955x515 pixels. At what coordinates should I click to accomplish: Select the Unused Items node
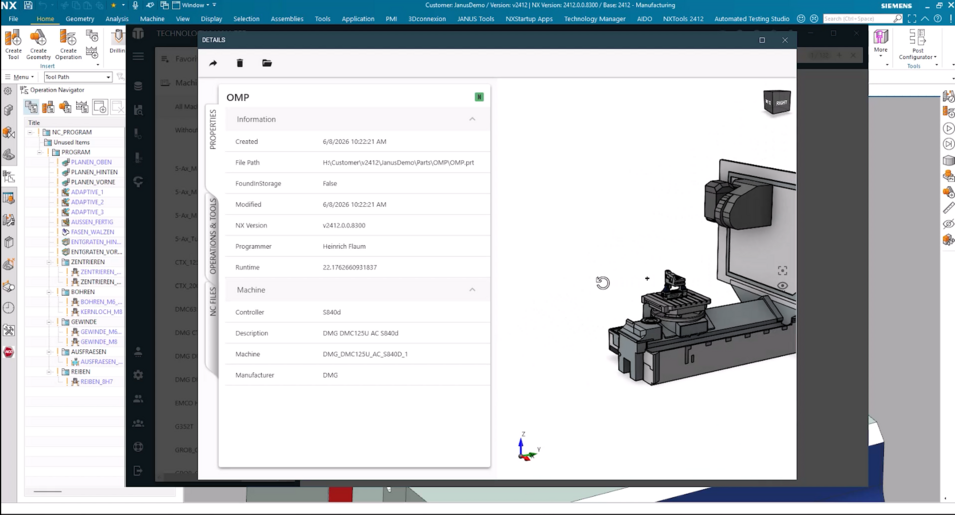[x=71, y=142]
